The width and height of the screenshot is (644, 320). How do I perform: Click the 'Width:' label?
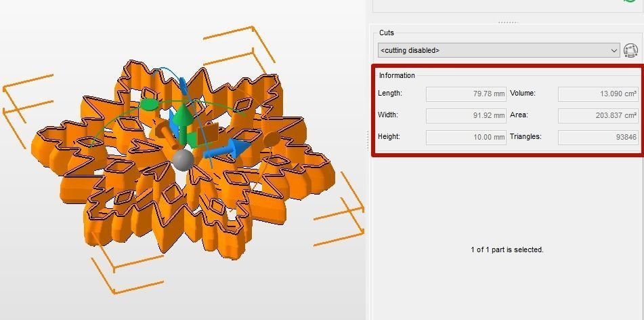388,115
